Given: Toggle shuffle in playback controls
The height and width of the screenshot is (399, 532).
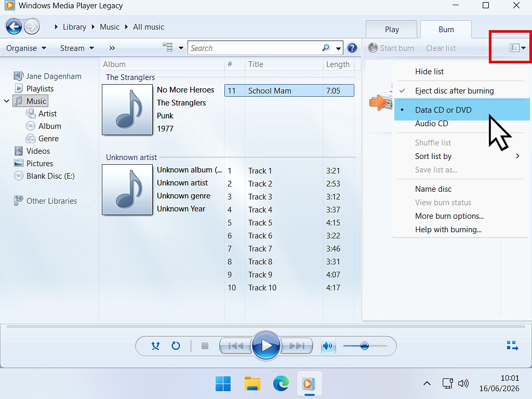Looking at the screenshot, I should coord(155,345).
